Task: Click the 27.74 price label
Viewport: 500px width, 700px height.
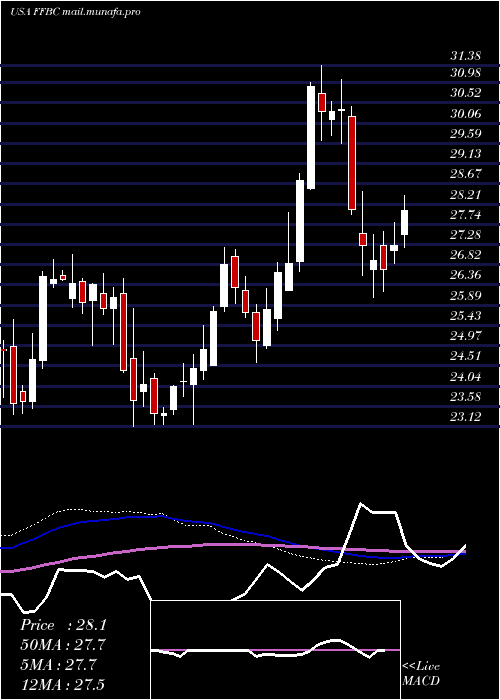Action: click(x=465, y=215)
